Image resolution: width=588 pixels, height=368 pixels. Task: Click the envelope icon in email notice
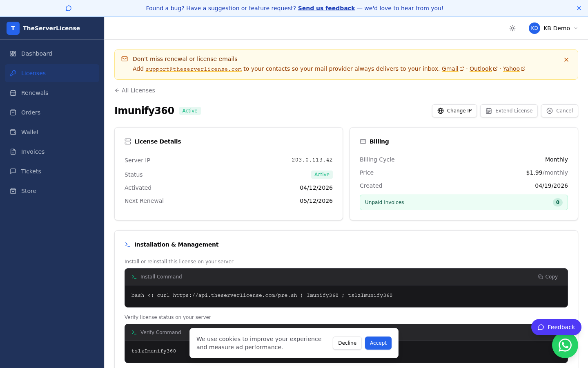coord(125,59)
